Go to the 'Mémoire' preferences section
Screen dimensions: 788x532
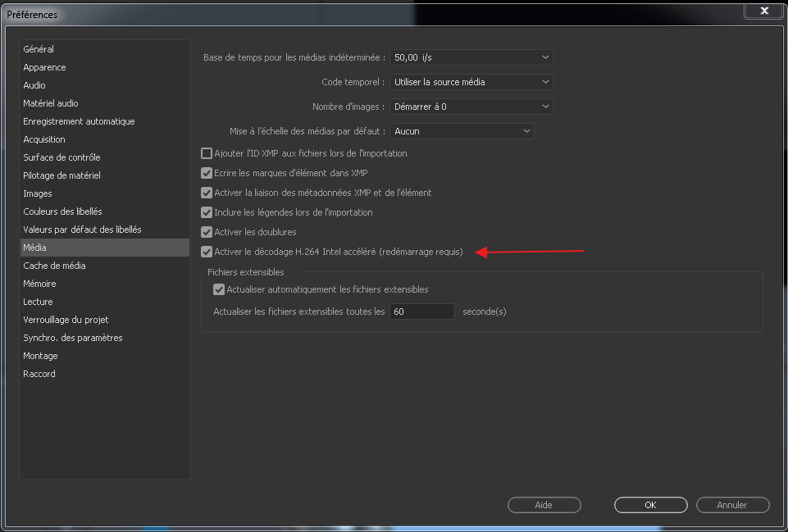tap(39, 284)
